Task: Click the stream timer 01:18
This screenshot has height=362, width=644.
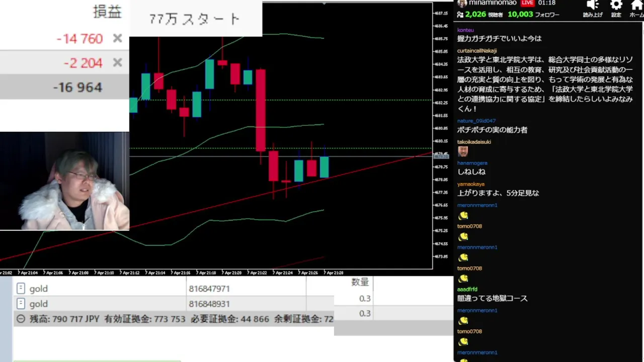Action: pos(546,3)
